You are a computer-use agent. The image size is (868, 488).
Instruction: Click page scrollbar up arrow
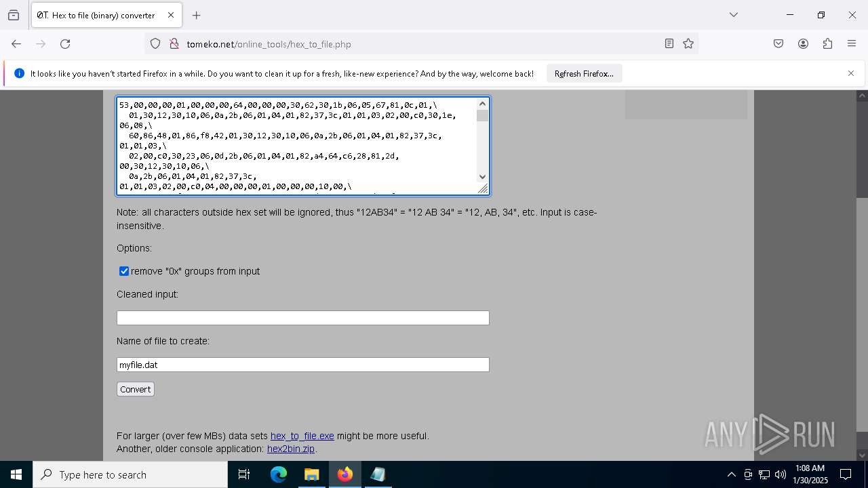tap(862, 96)
